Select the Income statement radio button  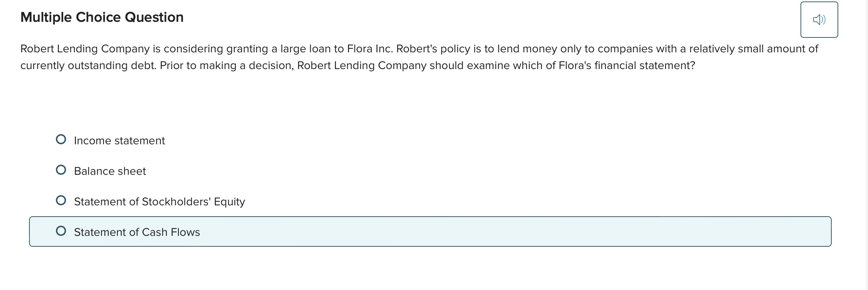tap(61, 139)
